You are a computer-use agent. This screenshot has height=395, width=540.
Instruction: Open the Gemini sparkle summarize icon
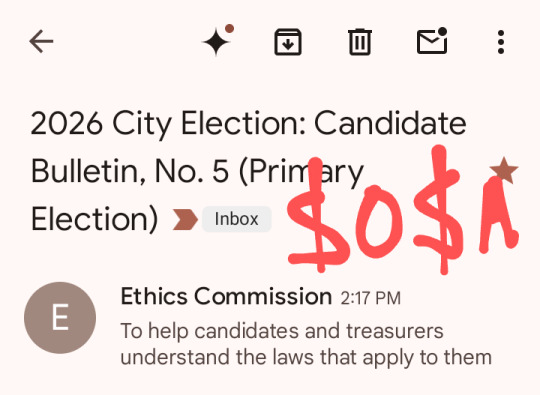click(x=216, y=42)
